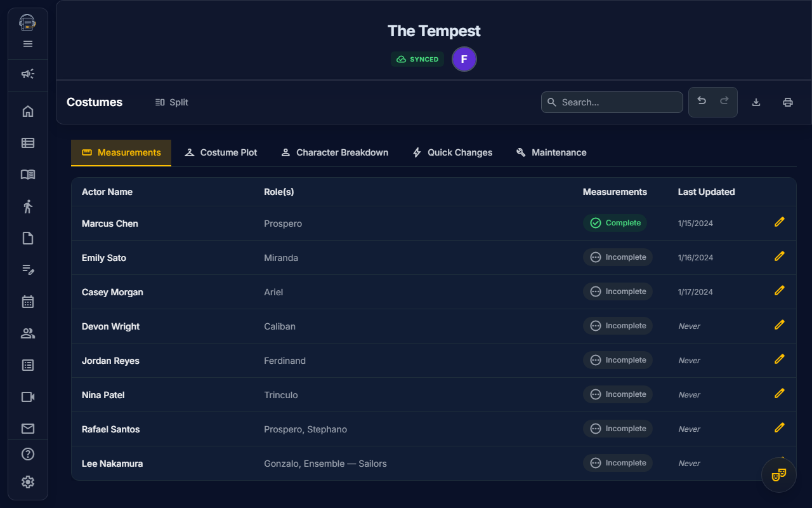Open the theater masks floating button
This screenshot has height=508, width=812.
(779, 474)
